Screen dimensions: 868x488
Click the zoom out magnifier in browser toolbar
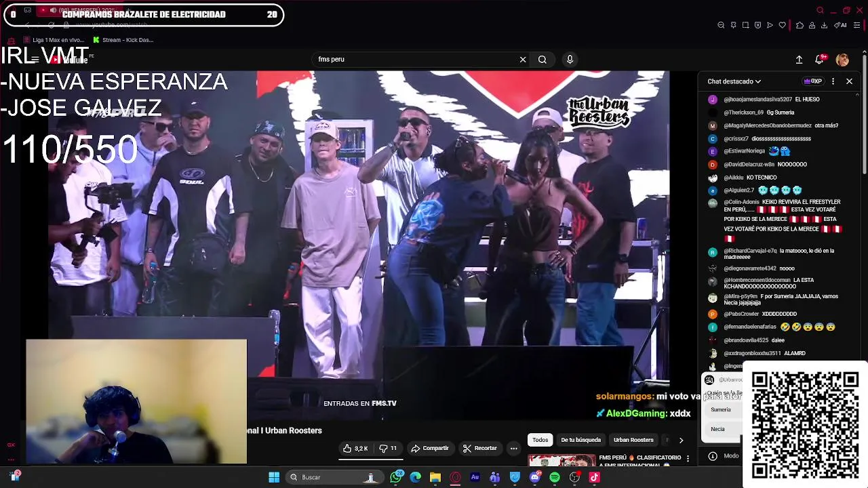point(721,25)
